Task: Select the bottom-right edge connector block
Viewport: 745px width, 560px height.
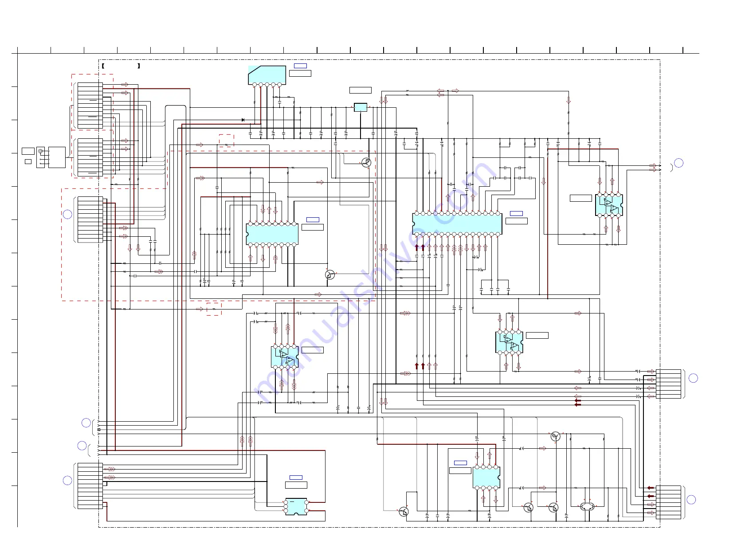Action: pos(668,502)
